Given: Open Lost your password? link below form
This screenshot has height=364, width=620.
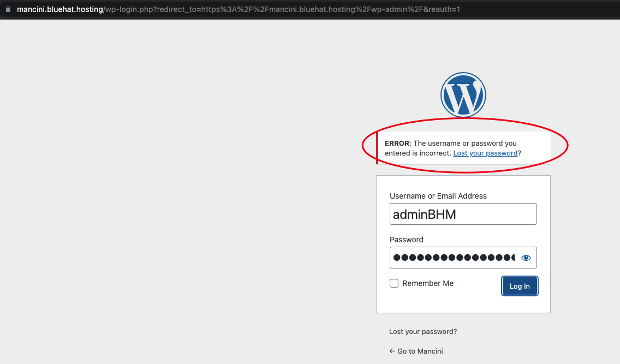Looking at the screenshot, I should click(x=422, y=332).
